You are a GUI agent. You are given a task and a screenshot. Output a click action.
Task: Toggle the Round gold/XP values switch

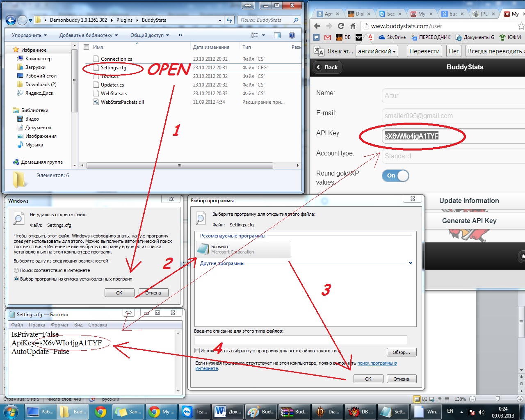coord(395,176)
